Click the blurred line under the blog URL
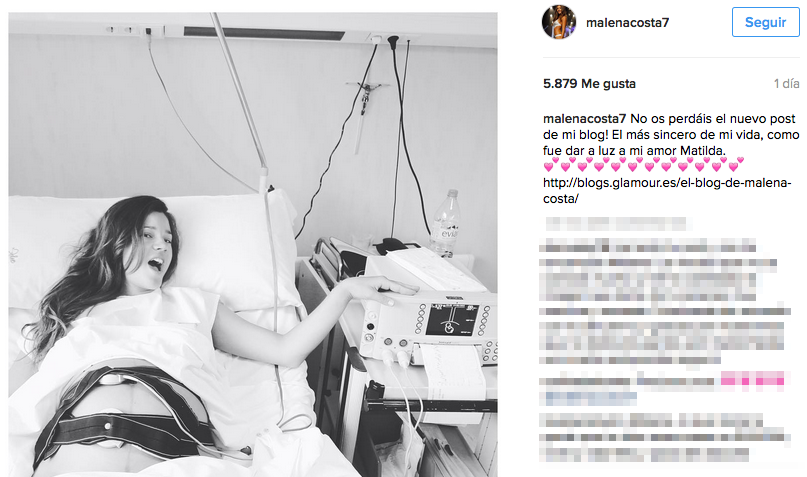 click(615, 223)
